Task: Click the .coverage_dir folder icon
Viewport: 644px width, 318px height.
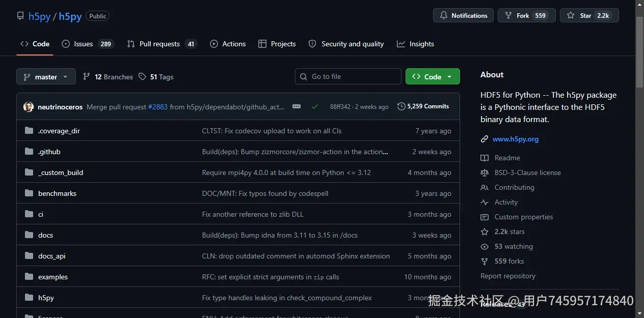Action: coord(29,131)
